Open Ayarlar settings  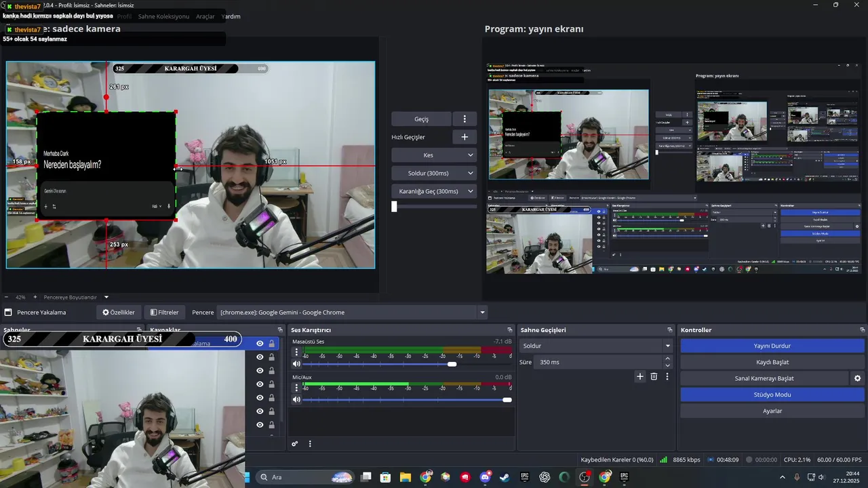772,411
